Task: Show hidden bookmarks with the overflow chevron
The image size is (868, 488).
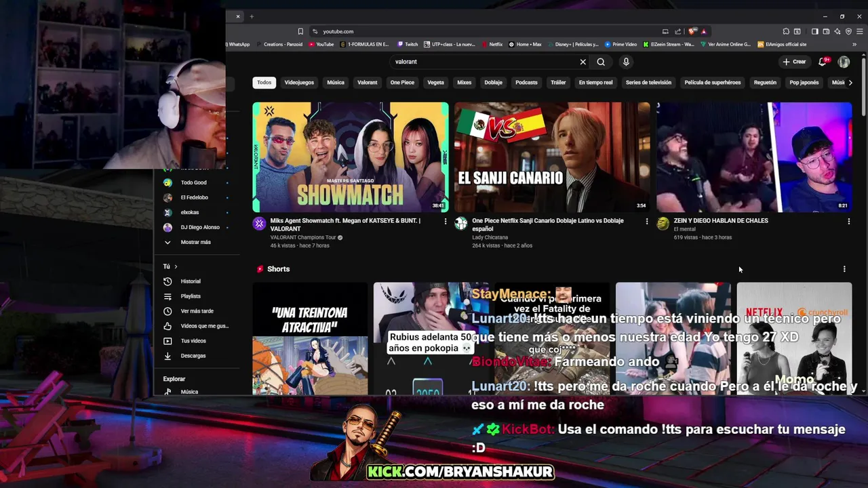Action: tap(854, 45)
